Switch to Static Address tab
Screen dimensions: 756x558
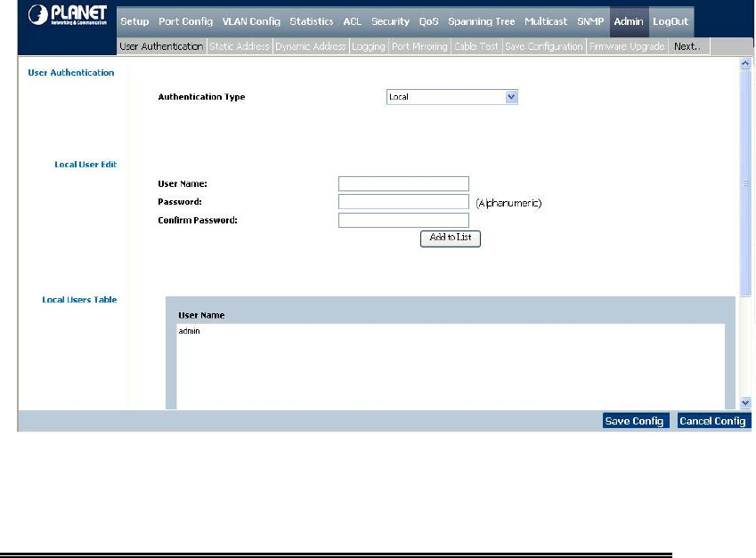coord(240,46)
